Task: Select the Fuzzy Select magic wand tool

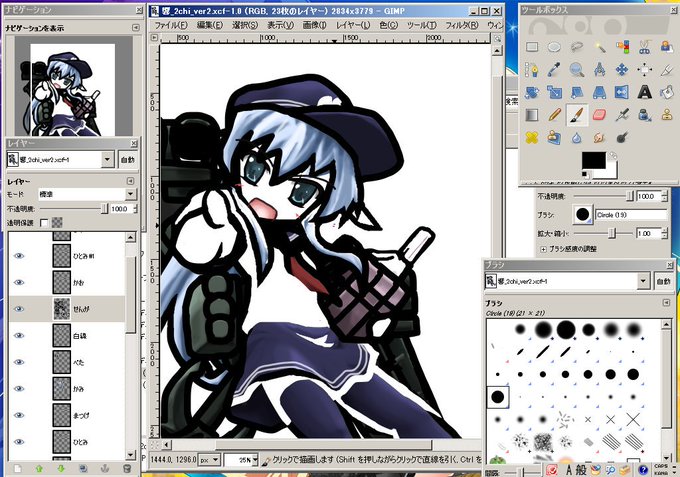Action: click(x=600, y=47)
